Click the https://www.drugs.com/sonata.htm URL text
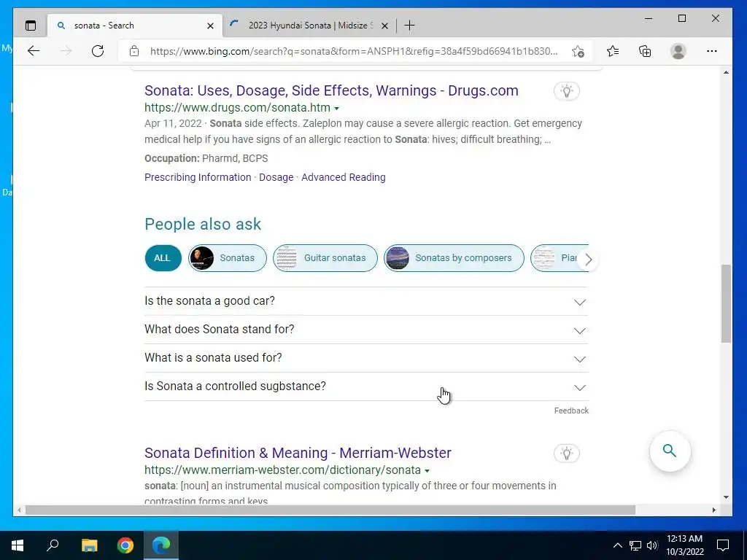Viewport: 747px width, 560px height. tap(237, 108)
